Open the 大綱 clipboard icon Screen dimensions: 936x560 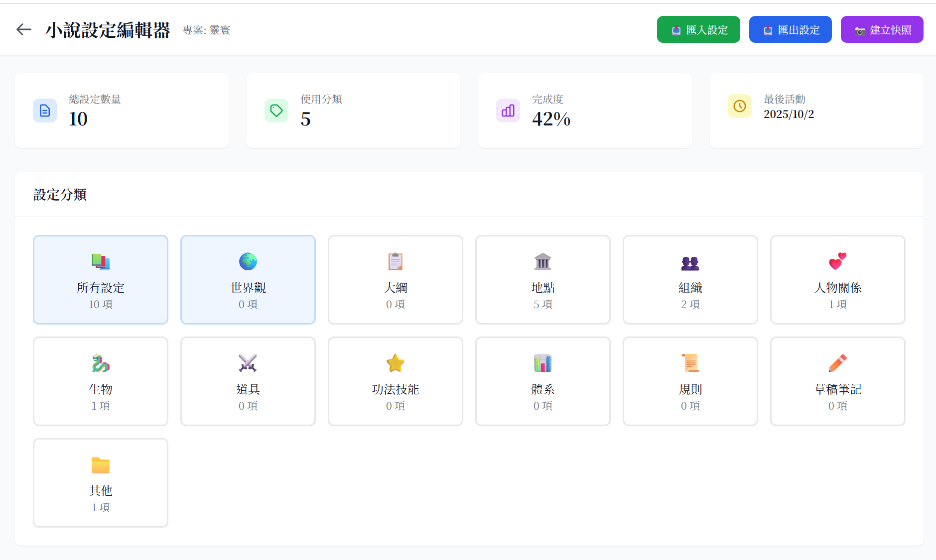(395, 262)
